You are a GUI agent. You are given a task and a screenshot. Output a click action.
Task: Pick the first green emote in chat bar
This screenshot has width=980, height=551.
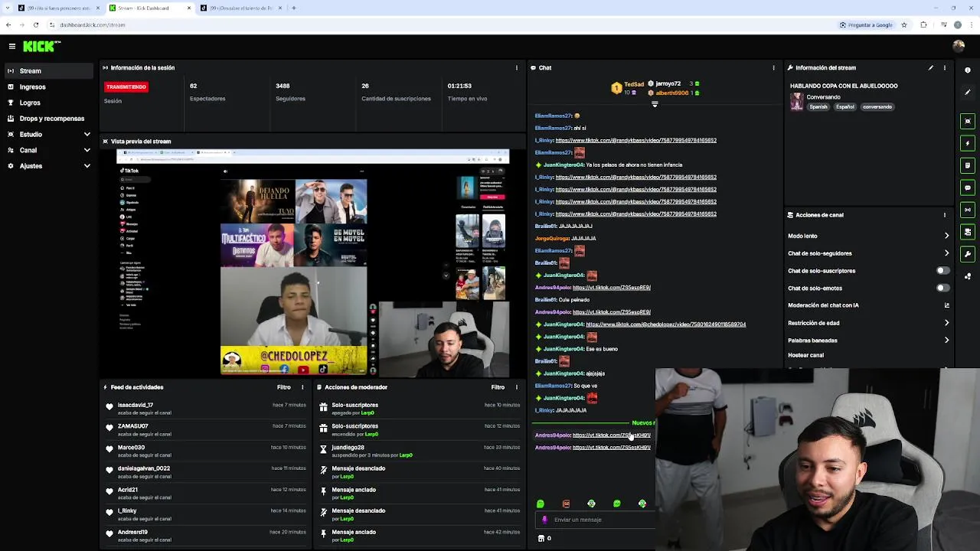(x=541, y=504)
